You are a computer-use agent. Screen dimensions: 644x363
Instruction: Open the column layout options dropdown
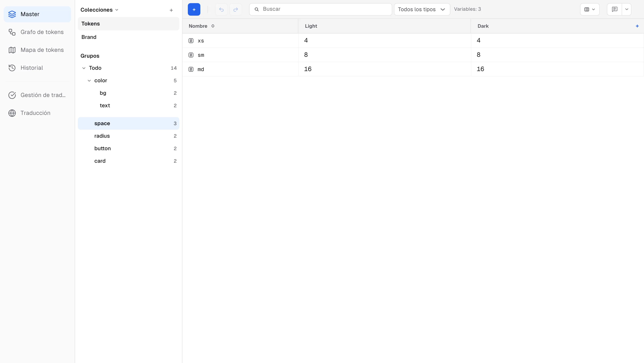(590, 9)
